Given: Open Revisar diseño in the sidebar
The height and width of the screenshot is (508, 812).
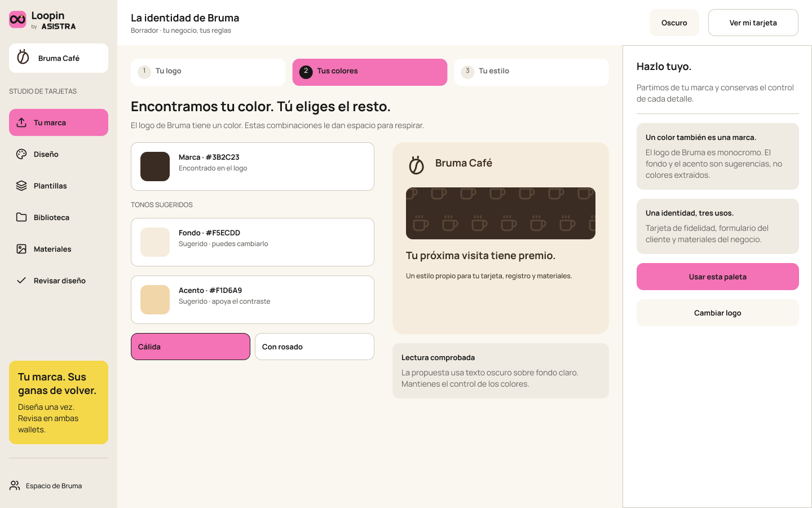Looking at the screenshot, I should click(59, 281).
